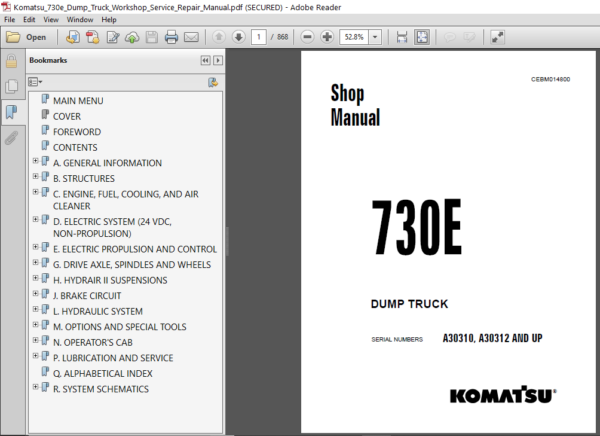Click the Open folder icon

coord(13,37)
